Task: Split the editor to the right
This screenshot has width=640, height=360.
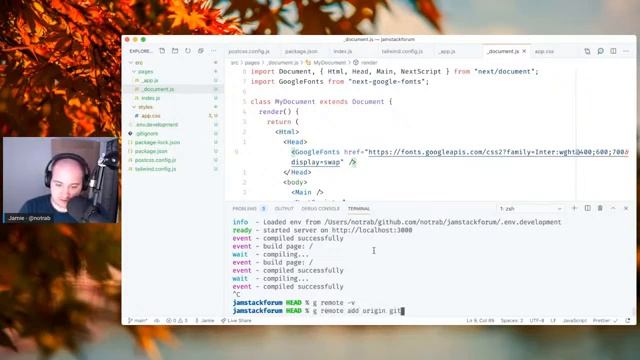Action: pyautogui.click(x=613, y=51)
